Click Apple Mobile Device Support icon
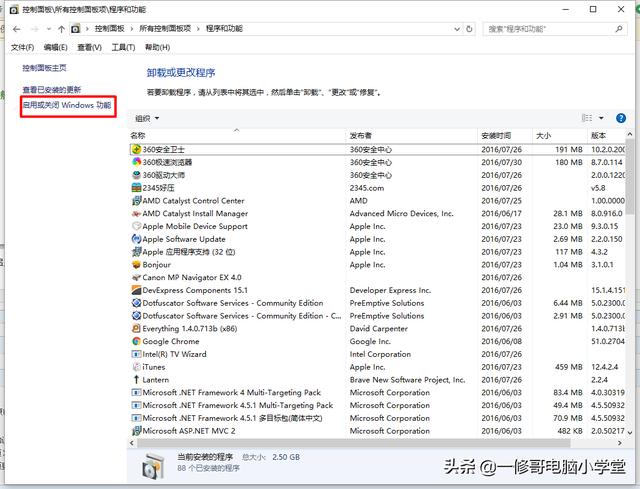Viewport: 640px width, 489px height. (x=136, y=226)
